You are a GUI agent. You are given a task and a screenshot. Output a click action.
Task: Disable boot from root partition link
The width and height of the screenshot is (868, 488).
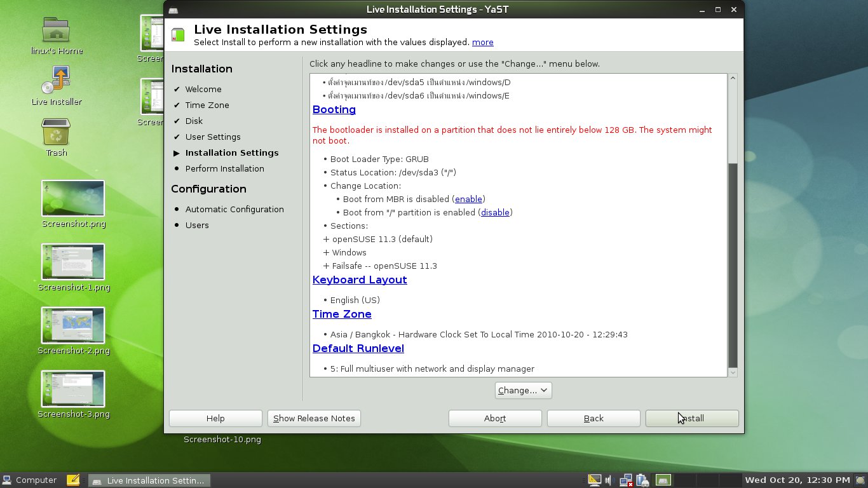(495, 212)
